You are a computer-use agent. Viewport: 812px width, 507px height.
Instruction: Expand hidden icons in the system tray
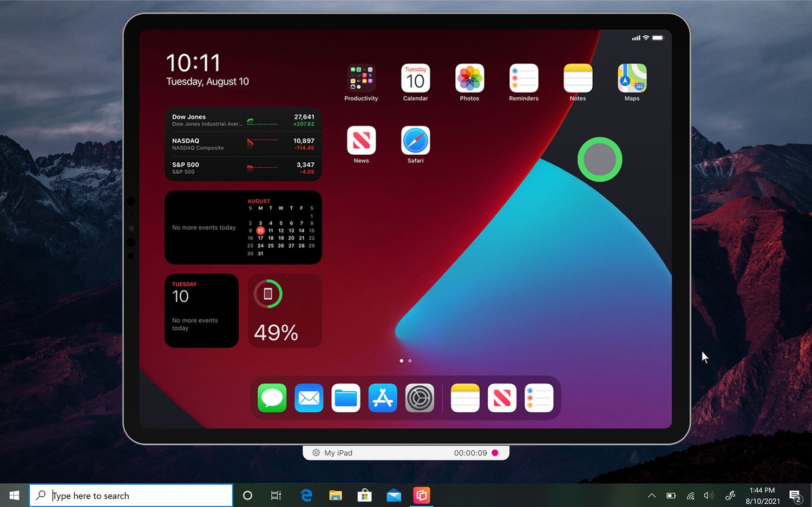[651, 495]
